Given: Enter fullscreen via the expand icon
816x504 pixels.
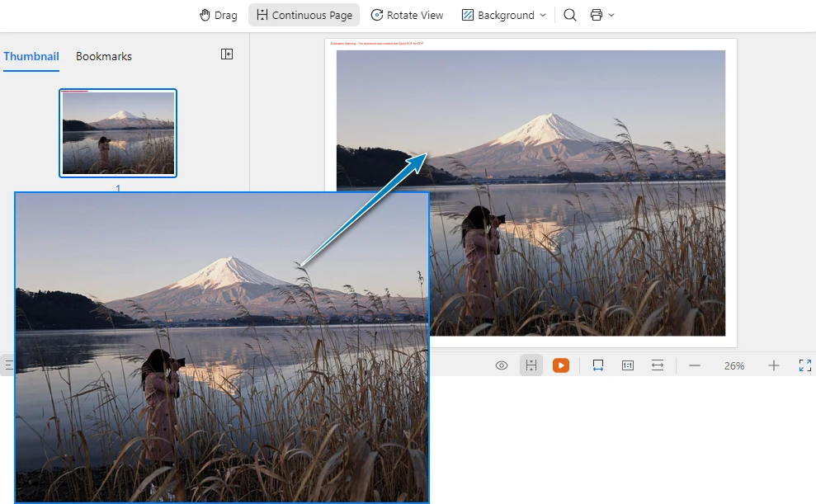Looking at the screenshot, I should pyautogui.click(x=804, y=365).
